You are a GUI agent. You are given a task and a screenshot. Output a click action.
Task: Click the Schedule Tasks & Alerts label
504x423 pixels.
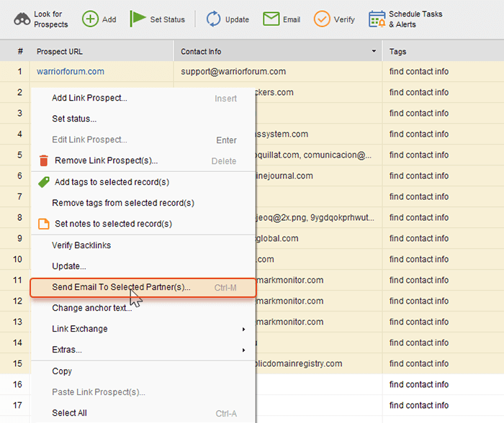pyautogui.click(x=415, y=19)
